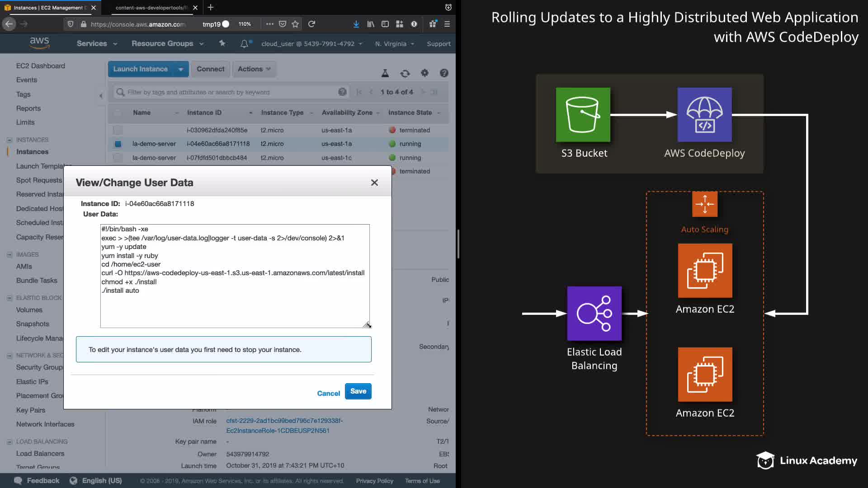Close the View/Change User Data dialog
Image resolution: width=868 pixels, height=488 pixels.
[x=374, y=183]
